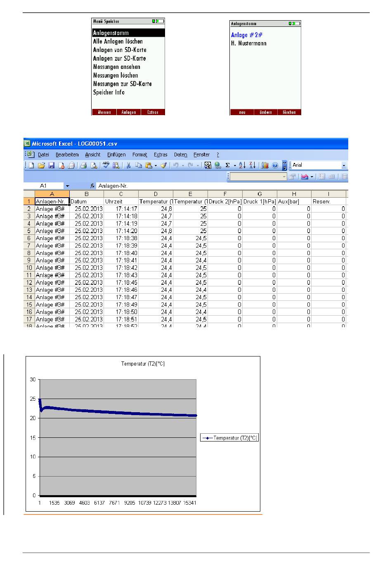Click the Sort Ascending A-Z icon
The width and height of the screenshot is (392, 569).
click(242, 165)
